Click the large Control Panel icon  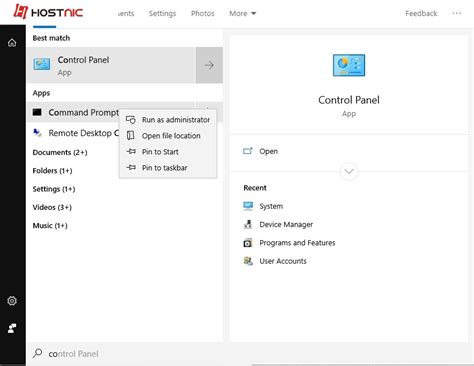point(349,65)
